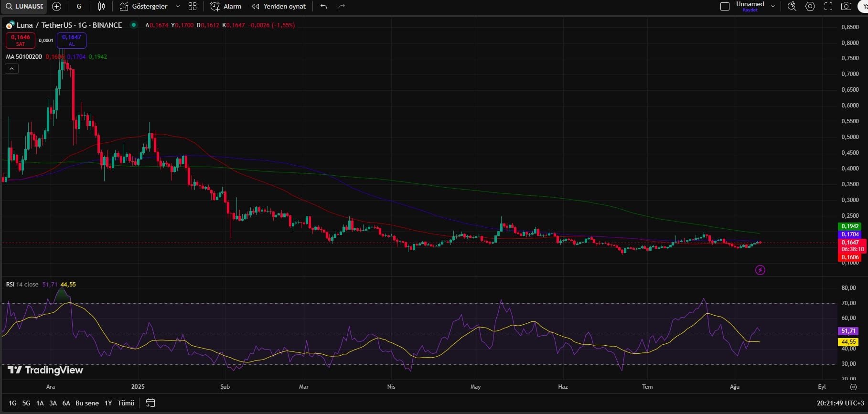Click the closing value K0,1647 in header
Image resolution: width=868 pixels, height=414 pixels.
234,25
